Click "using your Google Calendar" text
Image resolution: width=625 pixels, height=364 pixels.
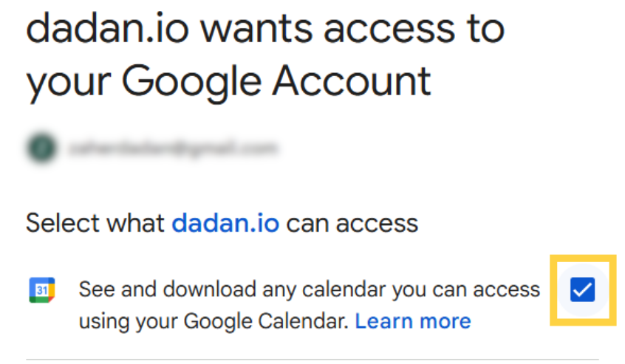(214, 321)
